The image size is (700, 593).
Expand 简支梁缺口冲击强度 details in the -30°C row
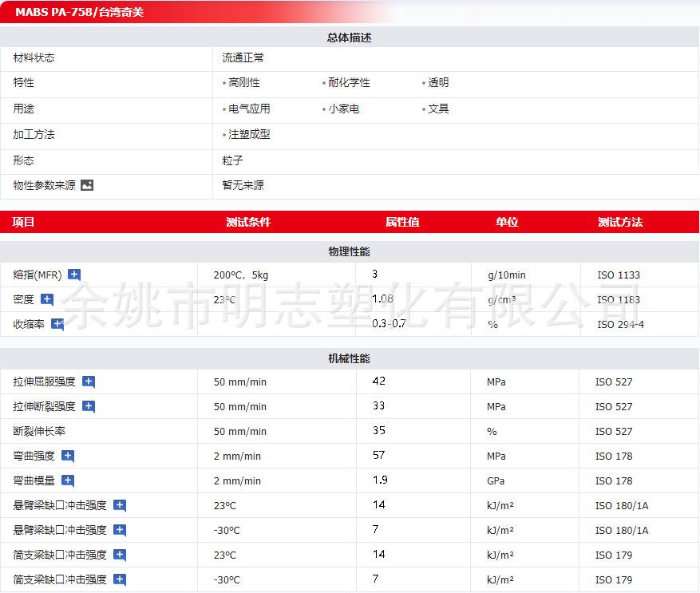[120, 579]
